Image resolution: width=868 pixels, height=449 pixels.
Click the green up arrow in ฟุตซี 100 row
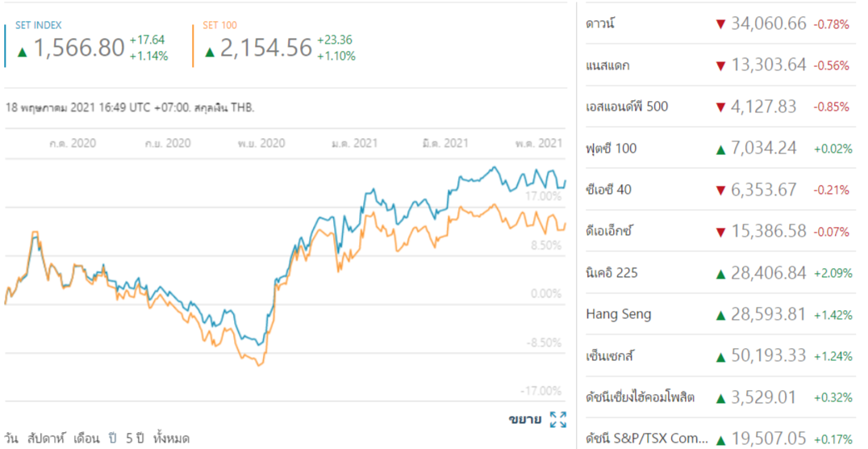[720, 149]
